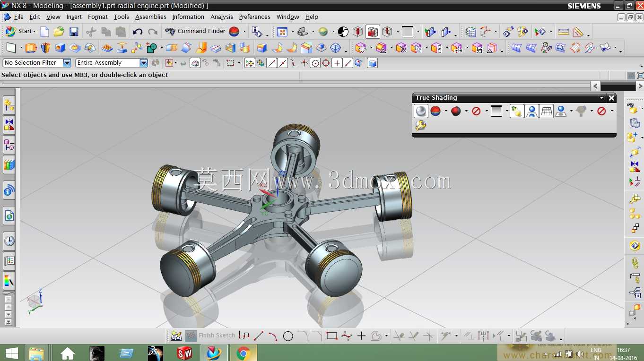This screenshot has height=361, width=644.
Task: Open the Preferences menu
Action: (x=255, y=17)
